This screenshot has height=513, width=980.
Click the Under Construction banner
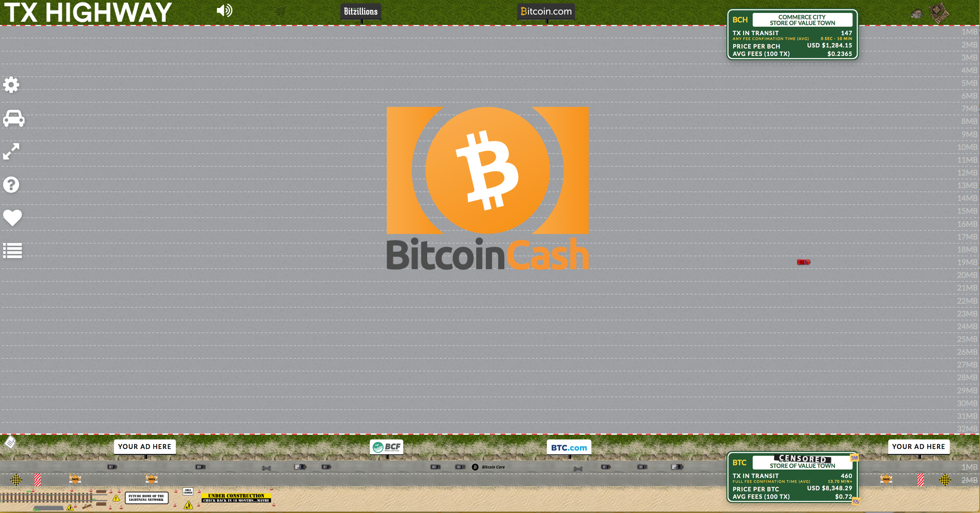point(236,498)
